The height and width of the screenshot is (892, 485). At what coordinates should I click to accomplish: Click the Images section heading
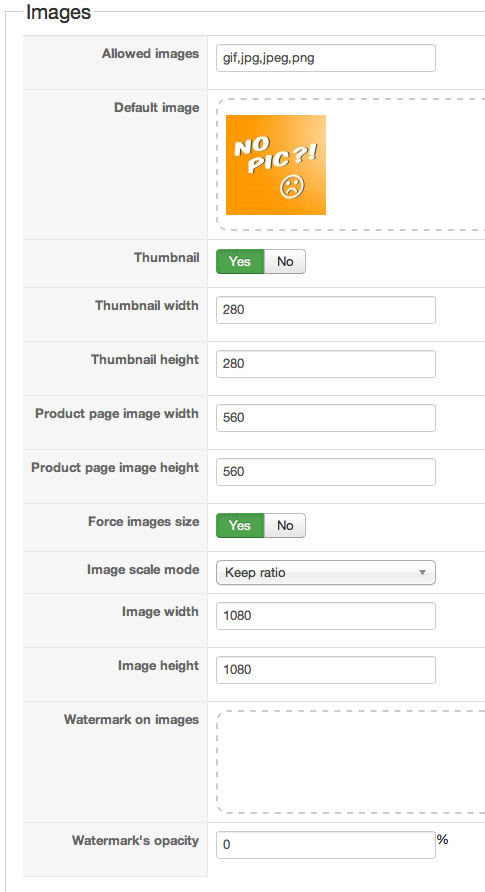[59, 12]
